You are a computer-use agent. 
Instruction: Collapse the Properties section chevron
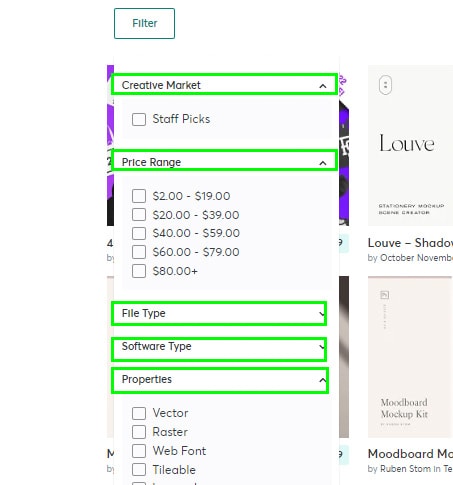click(x=322, y=380)
